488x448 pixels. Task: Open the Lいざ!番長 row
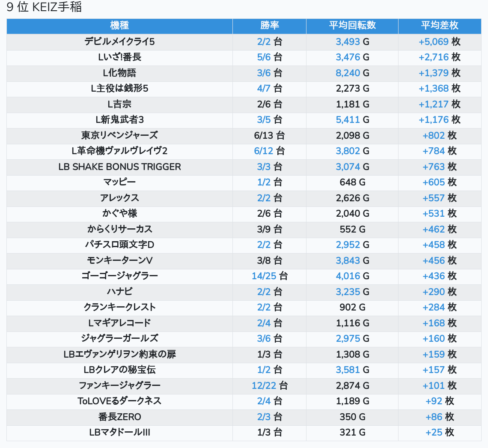coord(119,57)
